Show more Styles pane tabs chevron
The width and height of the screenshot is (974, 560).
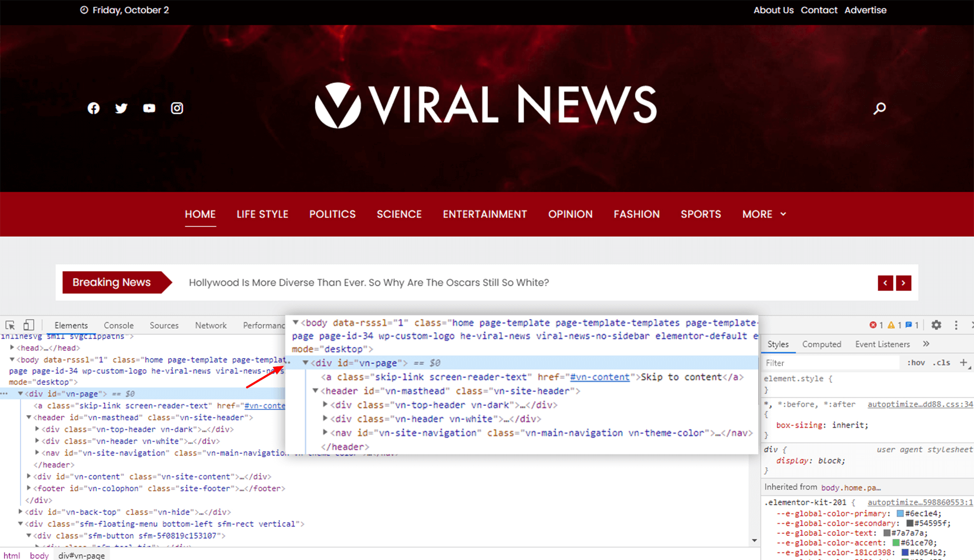[926, 344]
